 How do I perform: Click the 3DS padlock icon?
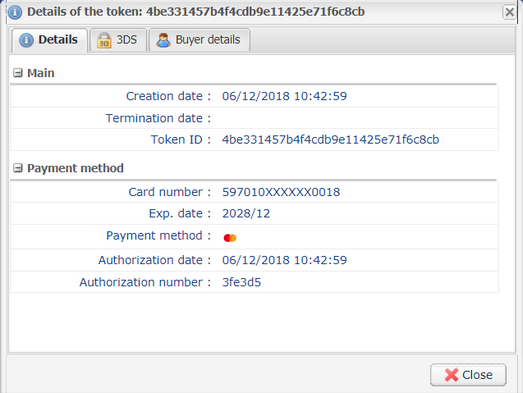coord(104,40)
